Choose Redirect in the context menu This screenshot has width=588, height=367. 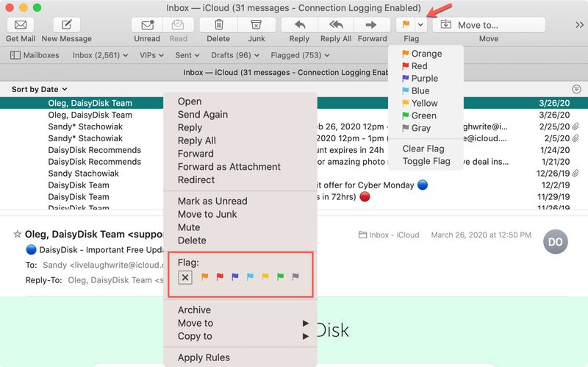(x=240, y=179)
